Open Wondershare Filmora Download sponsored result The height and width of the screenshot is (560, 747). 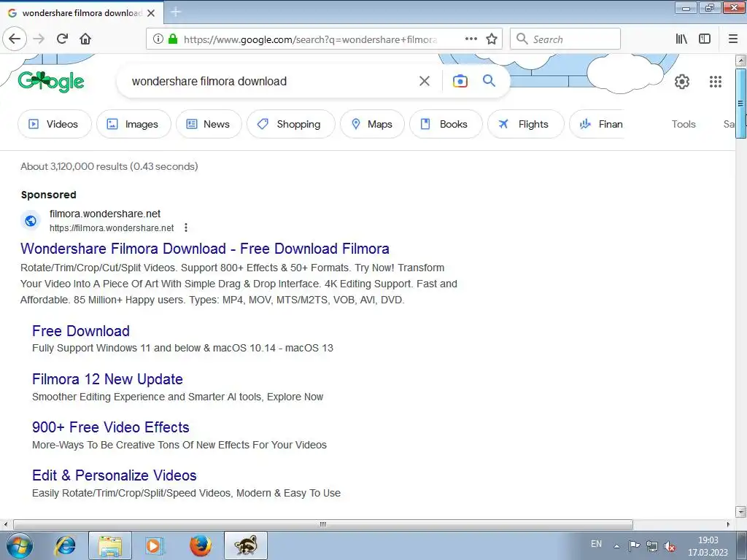tap(205, 249)
